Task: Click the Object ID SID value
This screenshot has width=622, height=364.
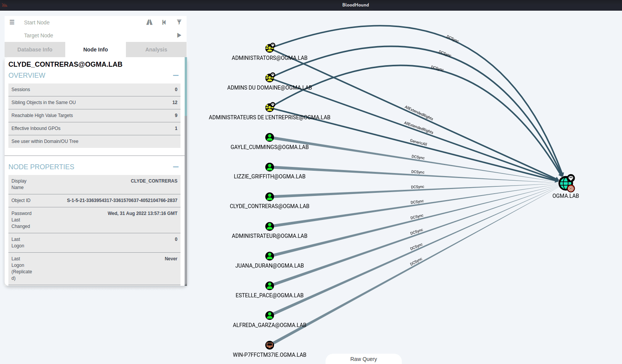Action: [122, 200]
